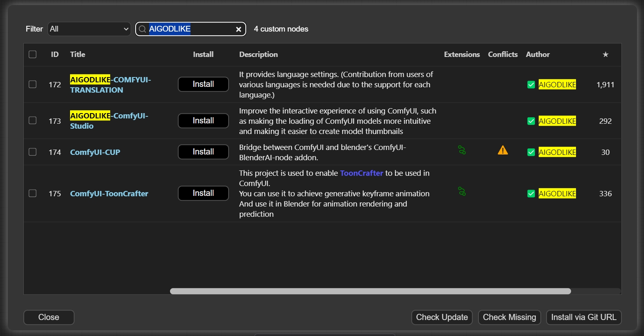Open AIGODLIKE author link in row 172
Screen dimensions: 644x336
557,85
